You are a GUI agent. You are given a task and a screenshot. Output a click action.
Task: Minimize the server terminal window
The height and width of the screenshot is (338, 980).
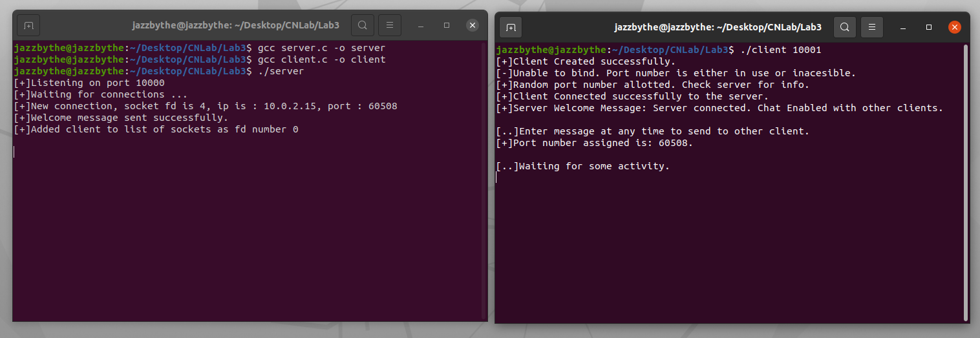[x=421, y=25]
